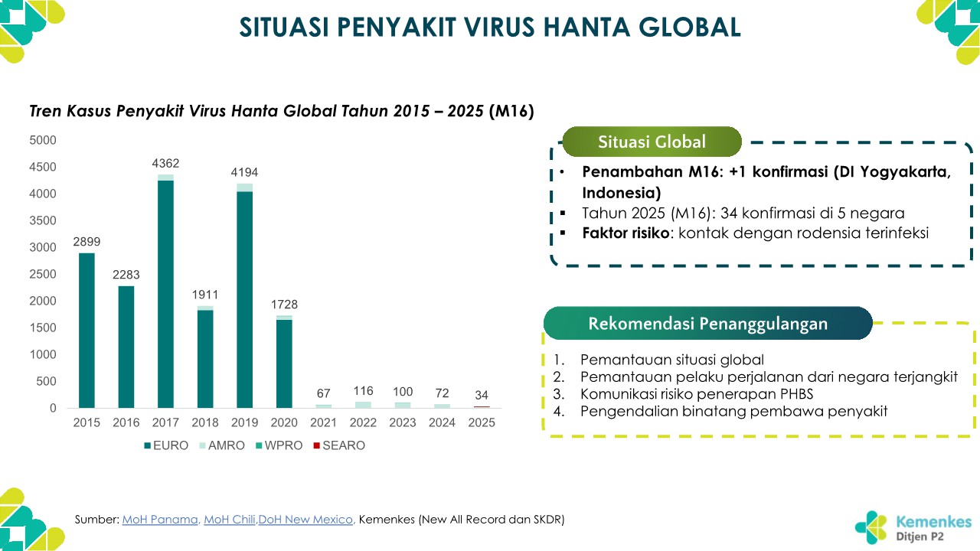The image size is (980, 551).
Task: Click the top-left corner decorative emblem
Action: coord(29,29)
